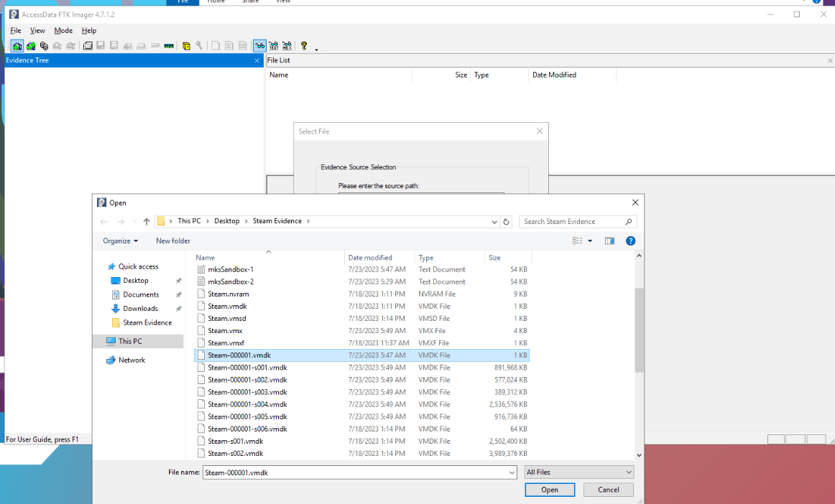The image size is (835, 504).
Task: Expand the chevron after This PC breadcrumb
Action: pos(208,221)
